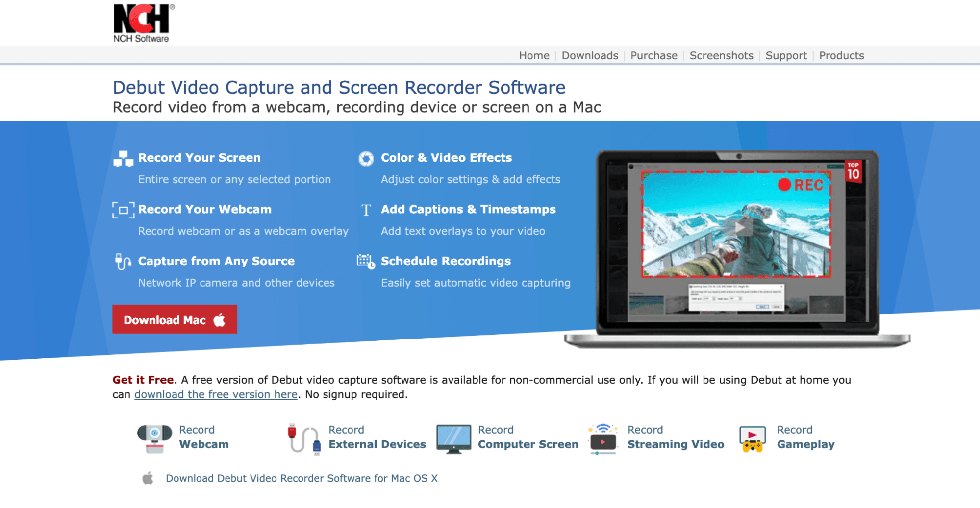The image size is (980, 508).
Task: Open the Purchase page
Action: [653, 55]
